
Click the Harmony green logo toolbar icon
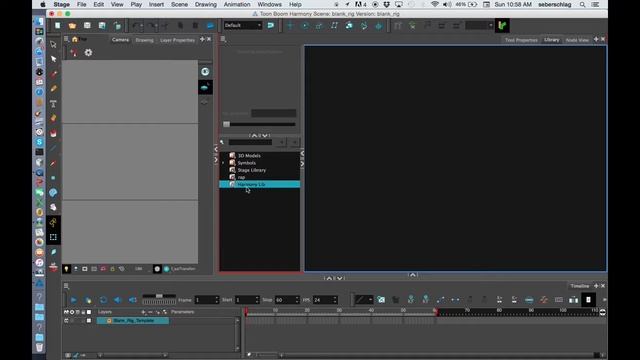(502, 25)
